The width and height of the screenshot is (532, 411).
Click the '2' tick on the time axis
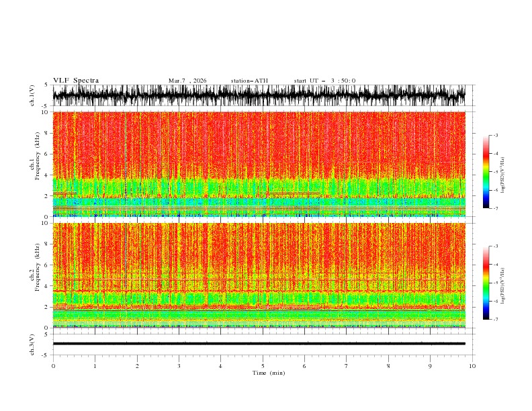pos(137,366)
